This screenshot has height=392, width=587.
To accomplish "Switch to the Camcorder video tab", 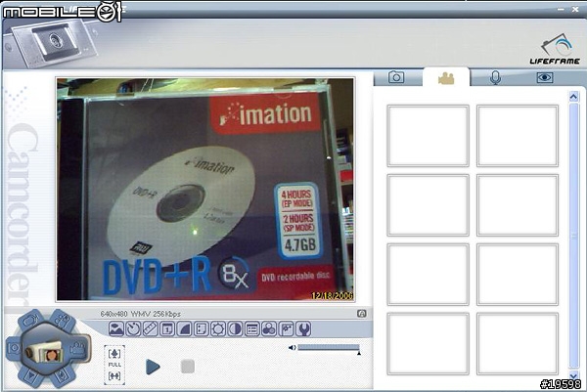I will tap(446, 78).
